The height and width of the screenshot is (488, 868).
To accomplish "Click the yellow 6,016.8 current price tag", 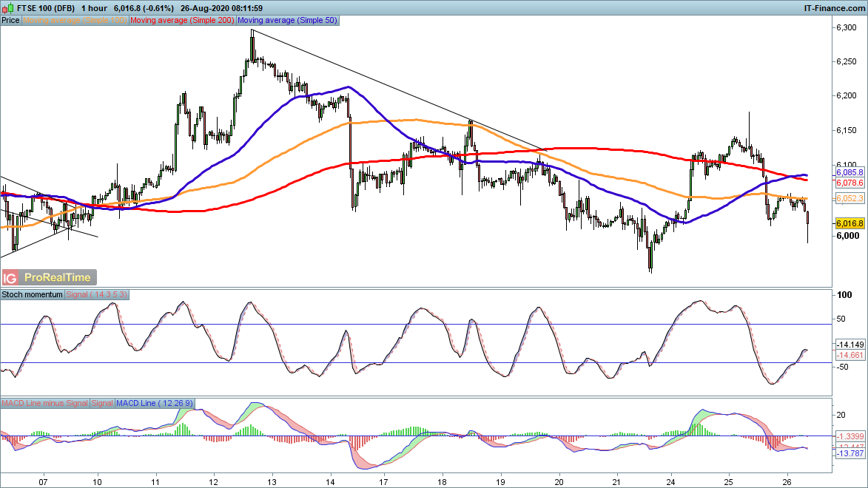I will pyautogui.click(x=850, y=223).
